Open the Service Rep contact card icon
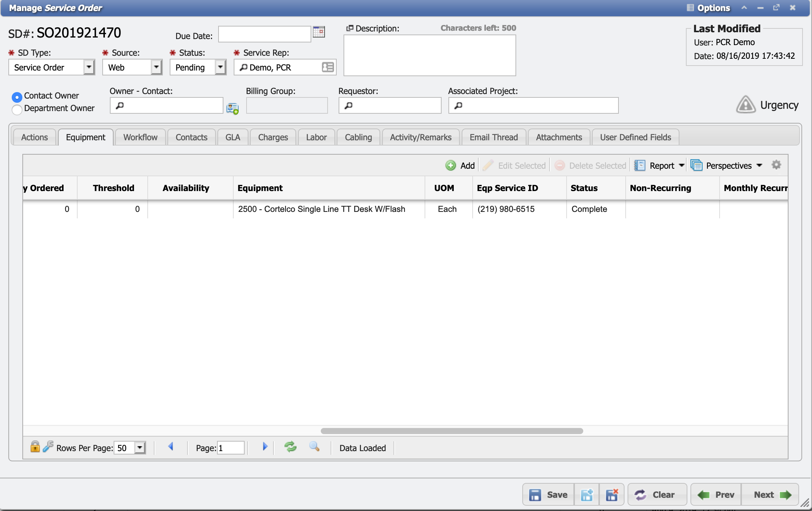 [x=328, y=67]
